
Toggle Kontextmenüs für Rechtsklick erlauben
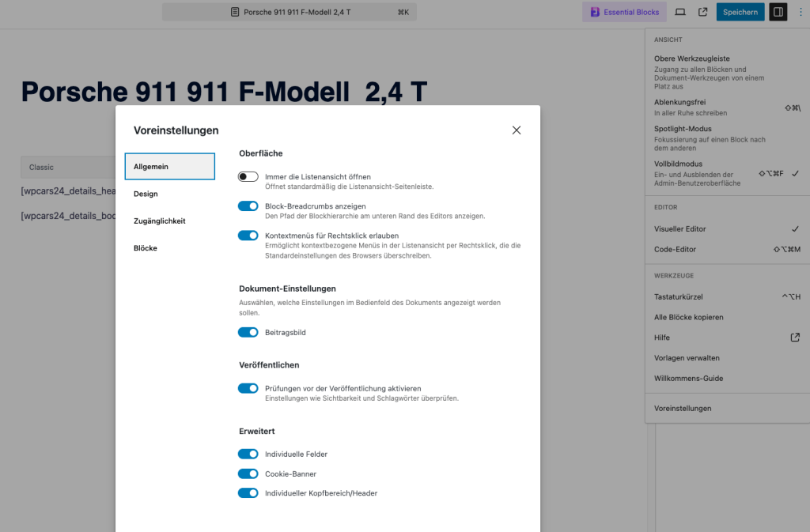coord(248,236)
